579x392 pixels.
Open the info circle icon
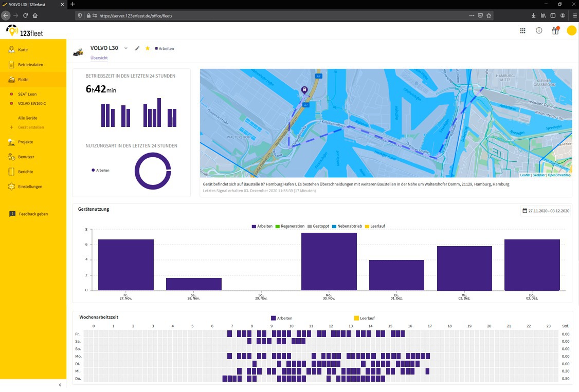tap(539, 31)
